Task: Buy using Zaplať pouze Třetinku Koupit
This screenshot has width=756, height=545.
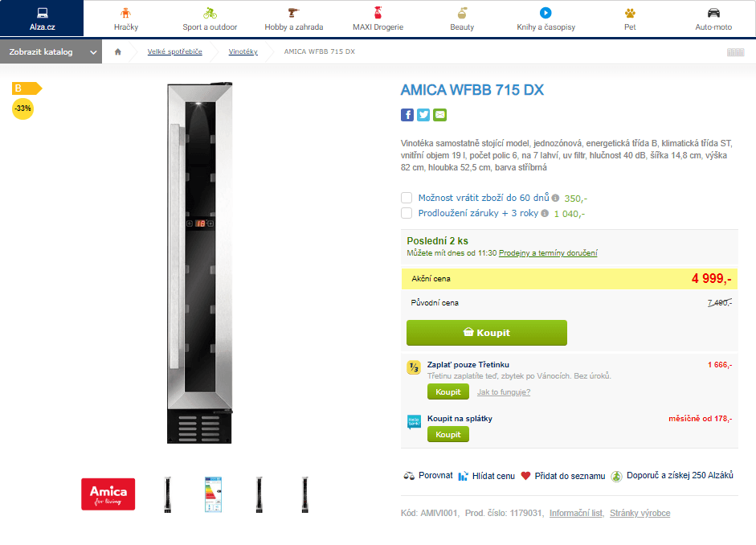Action: coord(448,391)
